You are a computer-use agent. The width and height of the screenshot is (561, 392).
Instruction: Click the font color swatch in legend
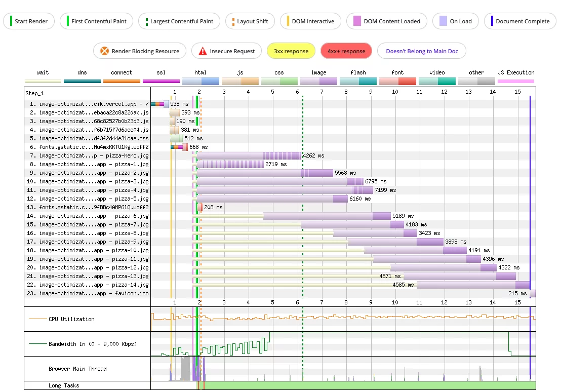pyautogui.click(x=397, y=81)
